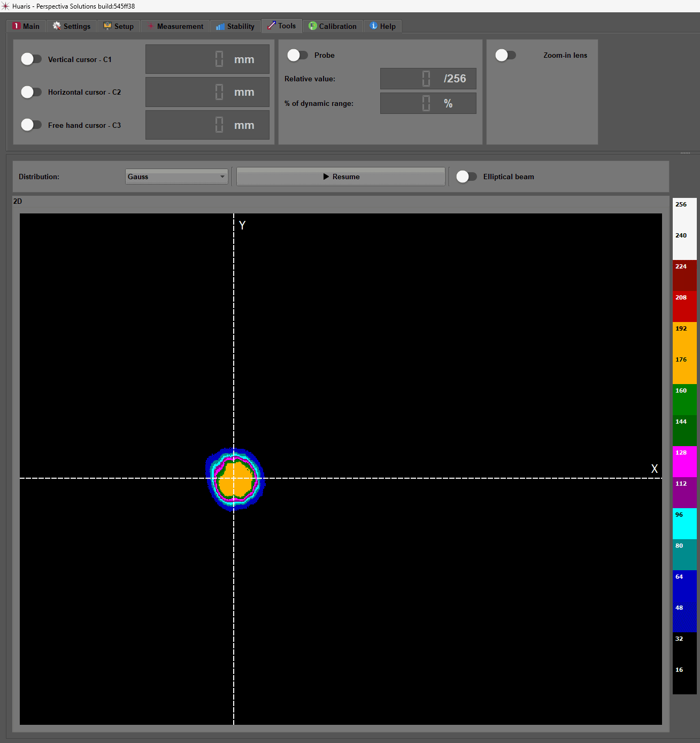Screen dimensions: 700x743
Task: Switch on the Zoom-in lens toggle
Action: pos(505,55)
